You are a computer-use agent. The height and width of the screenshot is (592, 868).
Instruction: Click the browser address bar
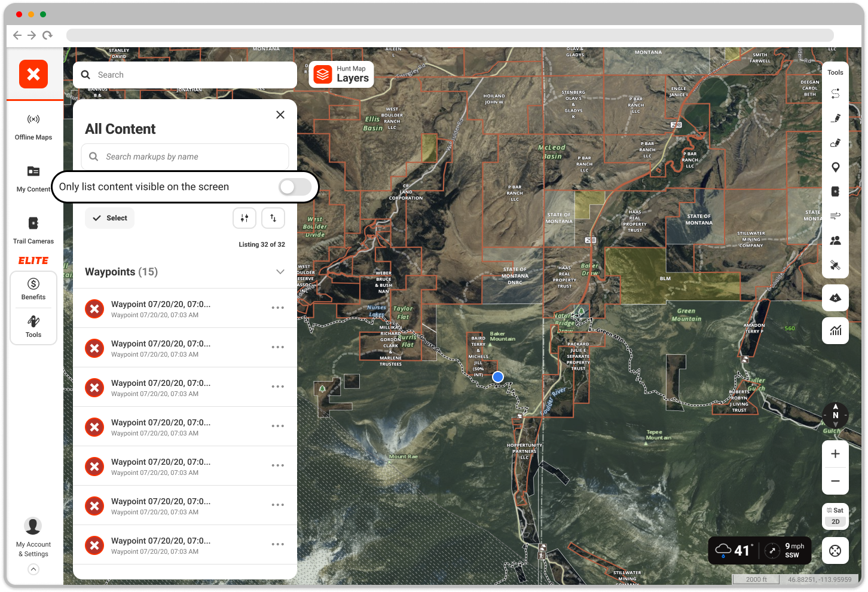[450, 35]
